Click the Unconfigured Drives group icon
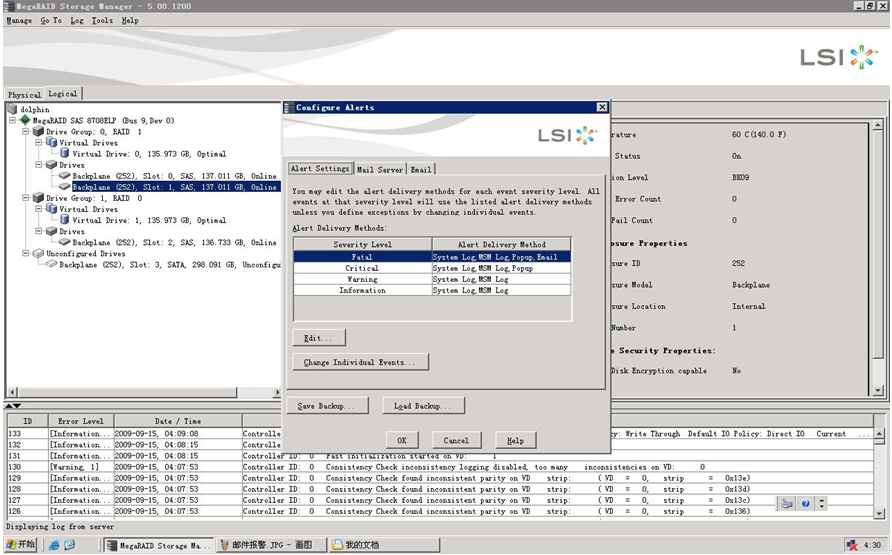892x555 pixels. (x=38, y=254)
